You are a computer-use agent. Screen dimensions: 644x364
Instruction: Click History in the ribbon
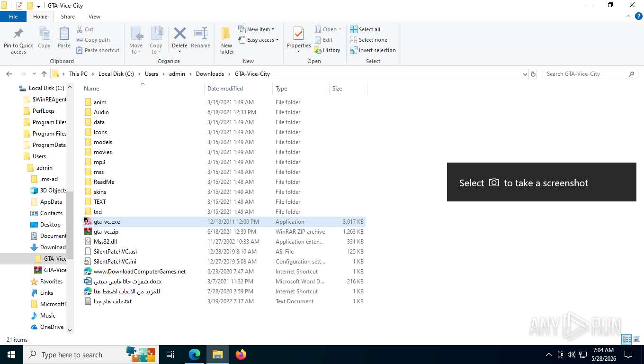(327, 50)
